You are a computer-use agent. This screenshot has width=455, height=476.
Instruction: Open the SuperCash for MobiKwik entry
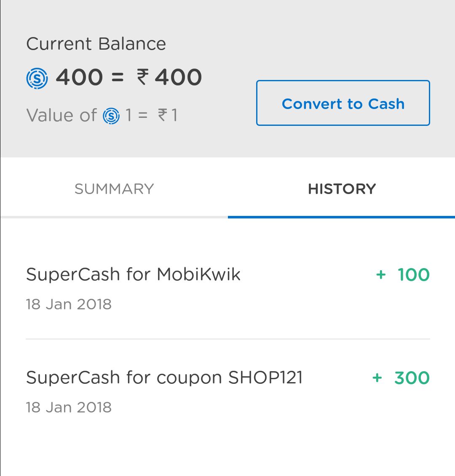[x=133, y=275]
